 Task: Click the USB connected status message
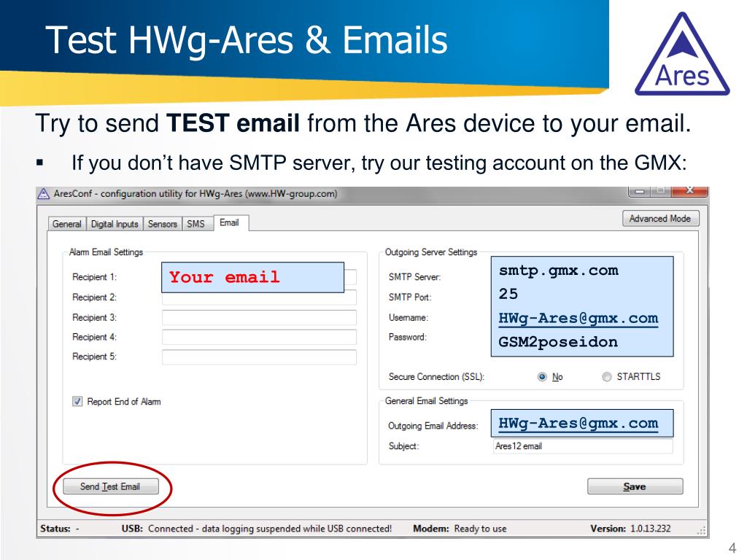pyautogui.click(x=257, y=529)
